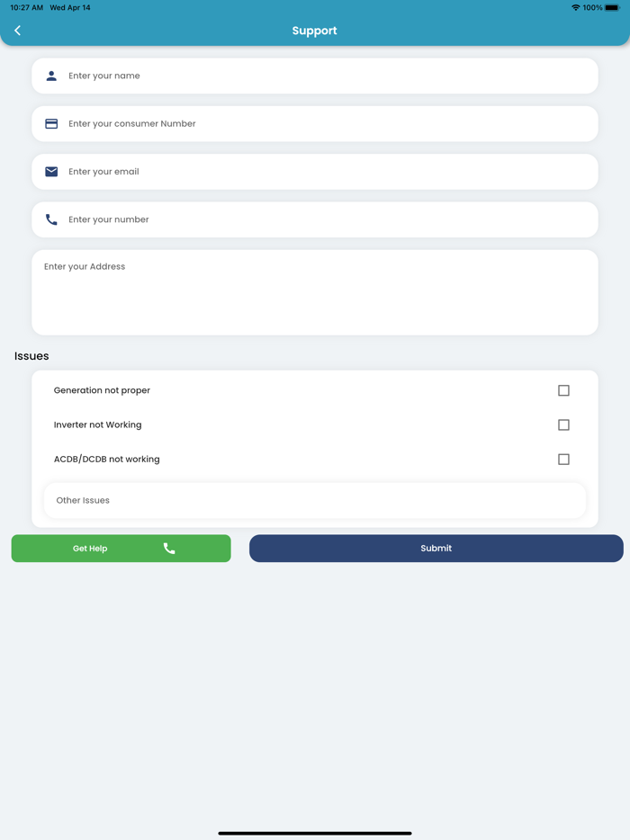Tap the home indicator bar
Image resolution: width=630 pixels, height=840 pixels.
click(315, 833)
